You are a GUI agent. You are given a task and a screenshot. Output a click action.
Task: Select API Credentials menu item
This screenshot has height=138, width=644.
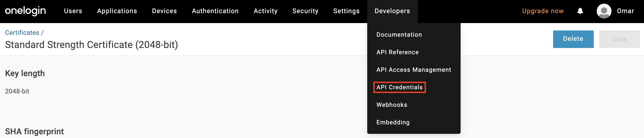pyautogui.click(x=399, y=87)
